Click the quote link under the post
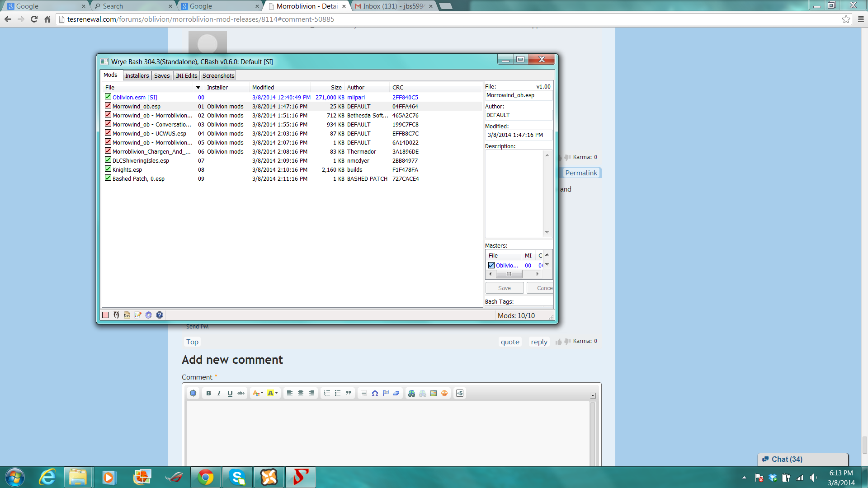The height and width of the screenshot is (488, 868). pyautogui.click(x=510, y=342)
